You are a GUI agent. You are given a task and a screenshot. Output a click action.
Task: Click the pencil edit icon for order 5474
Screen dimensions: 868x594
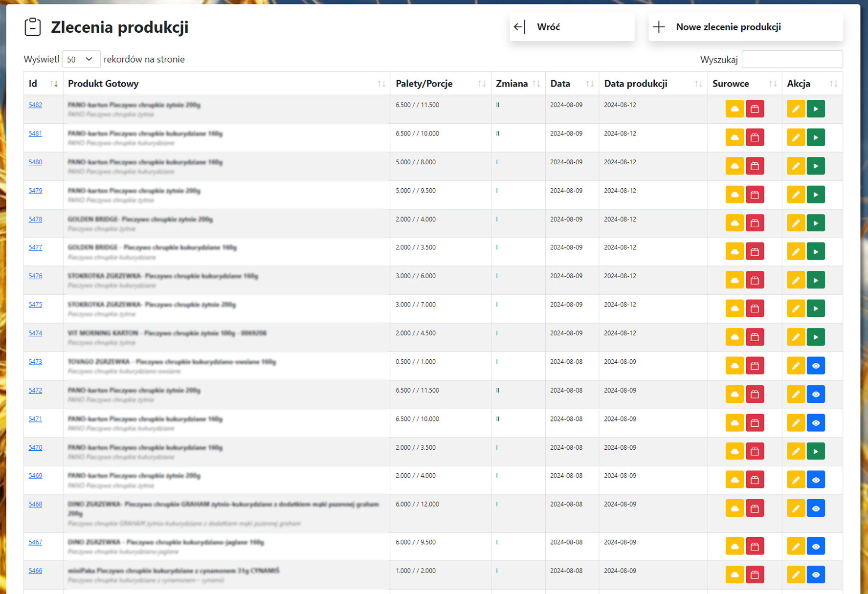pyautogui.click(x=796, y=337)
